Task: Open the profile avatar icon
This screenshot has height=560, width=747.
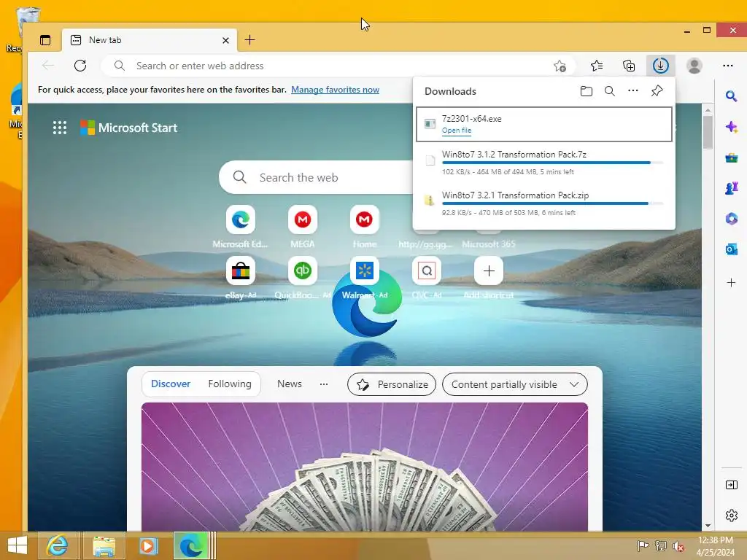Action: 694,66
